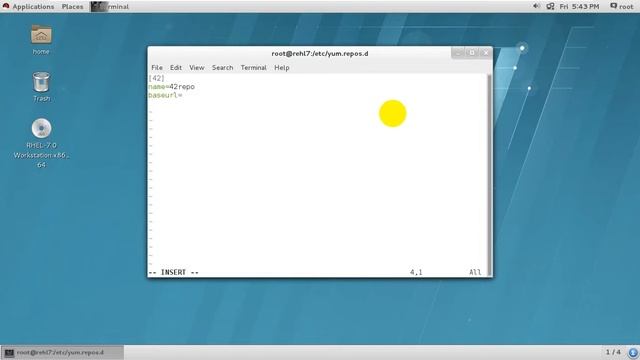Click the 1 / 4 workspace switcher indicator
The height and width of the screenshot is (360, 640).
[x=613, y=352]
